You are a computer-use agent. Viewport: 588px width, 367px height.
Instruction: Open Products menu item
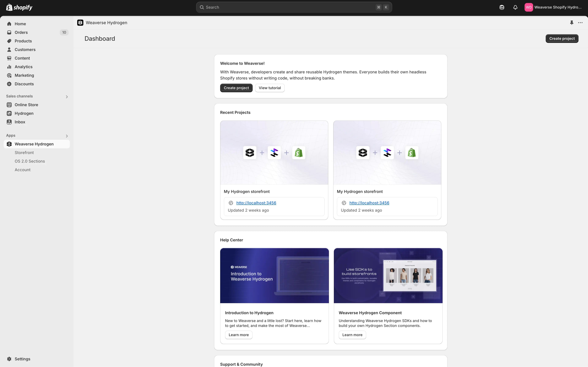[x=37, y=41]
